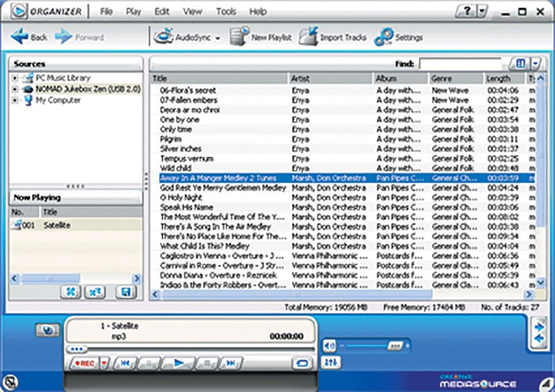The width and height of the screenshot is (555, 392).
Task: Create a New Playlist
Action: pos(260,36)
